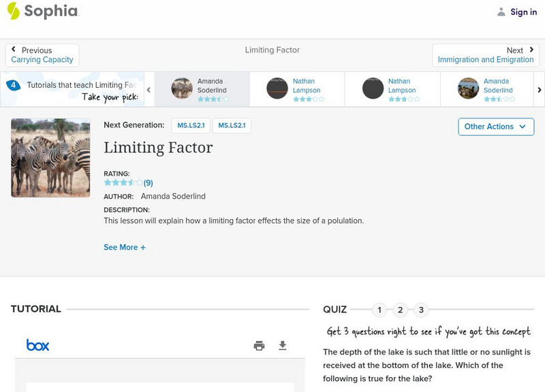545x392 pixels.
Task: Select first Nathan Lampson tutorial in carousel
Action: coord(296,89)
